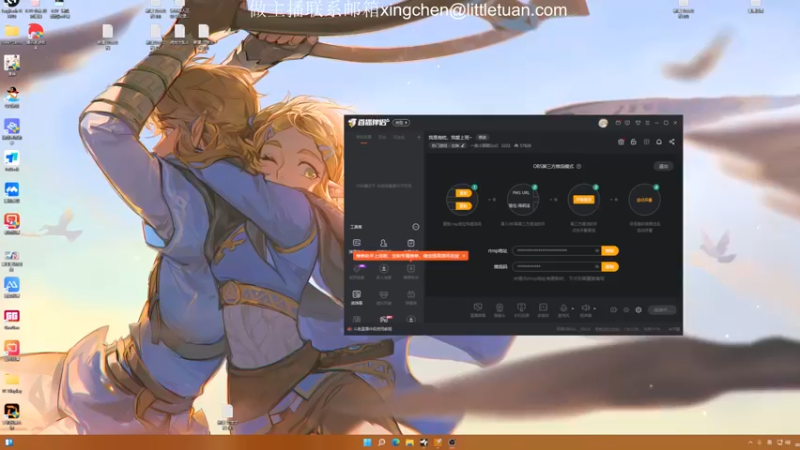This screenshot has height=450, width=800.
Task: Select the second tab in left panel
Action: [382, 137]
